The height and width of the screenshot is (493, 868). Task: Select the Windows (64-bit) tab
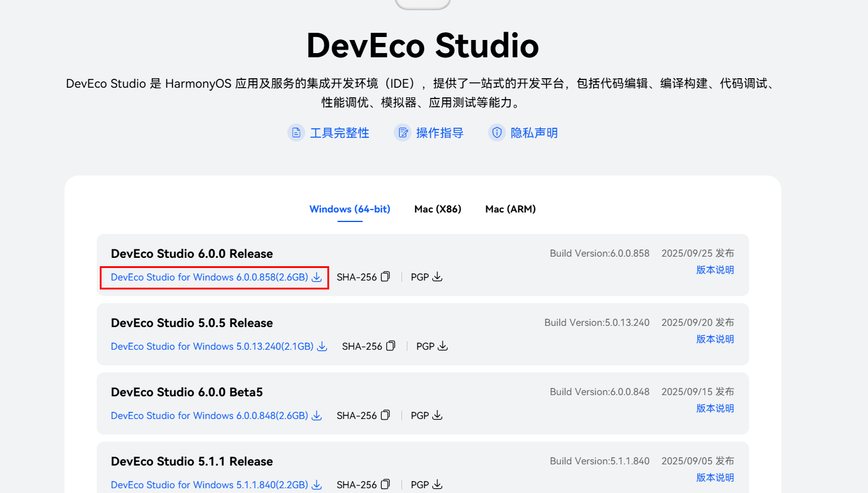click(x=349, y=209)
